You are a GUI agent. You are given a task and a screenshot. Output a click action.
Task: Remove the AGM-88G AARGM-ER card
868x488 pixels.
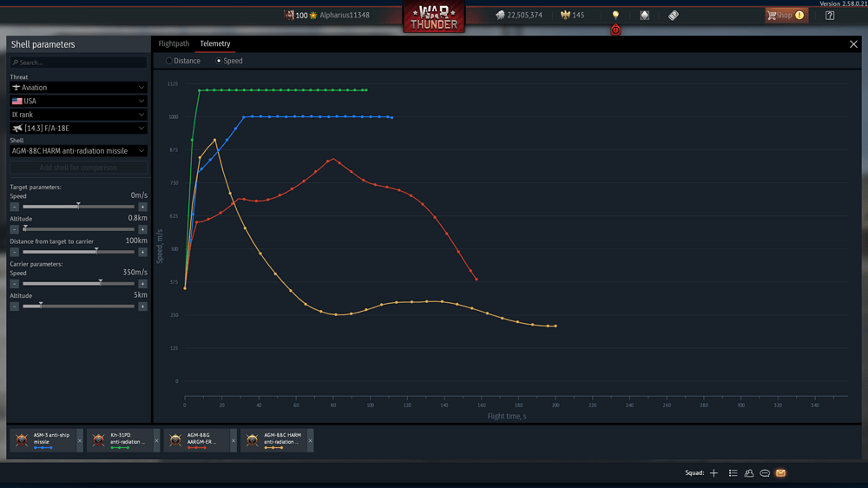click(233, 441)
